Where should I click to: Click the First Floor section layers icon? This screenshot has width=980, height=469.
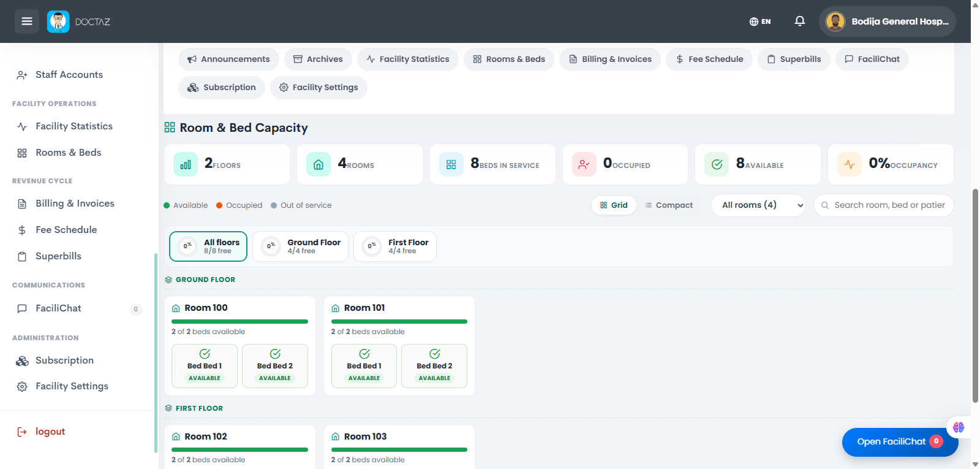tap(168, 408)
